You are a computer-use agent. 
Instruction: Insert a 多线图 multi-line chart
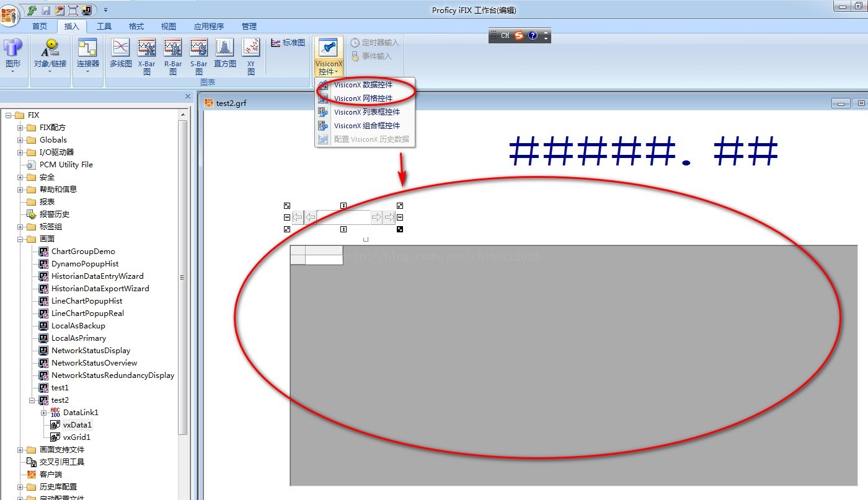(x=121, y=53)
